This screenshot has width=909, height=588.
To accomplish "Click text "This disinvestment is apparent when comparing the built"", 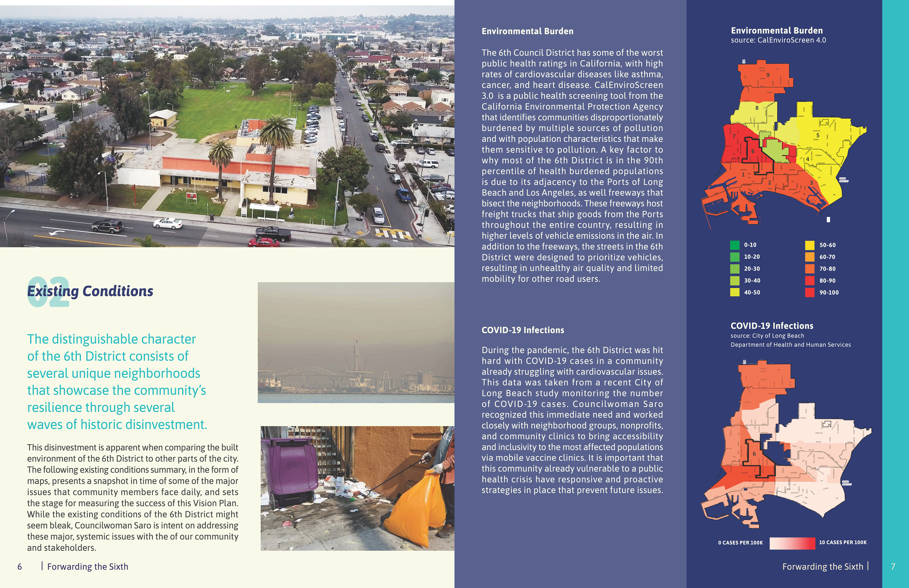I will pyautogui.click(x=133, y=447).
